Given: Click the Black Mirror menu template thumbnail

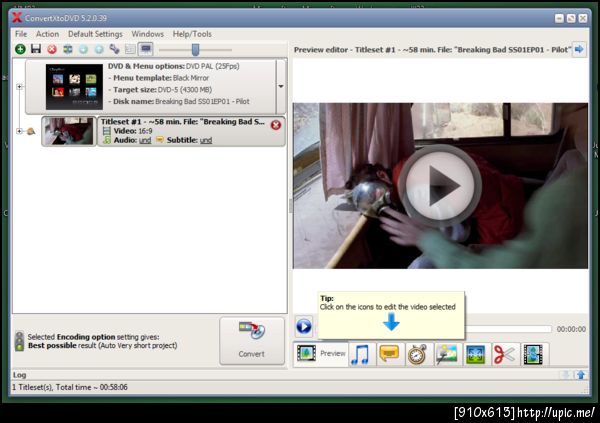Looking at the screenshot, I should point(74,87).
